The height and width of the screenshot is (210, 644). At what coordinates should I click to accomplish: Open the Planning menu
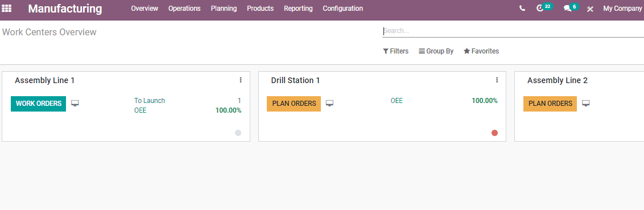tap(224, 8)
